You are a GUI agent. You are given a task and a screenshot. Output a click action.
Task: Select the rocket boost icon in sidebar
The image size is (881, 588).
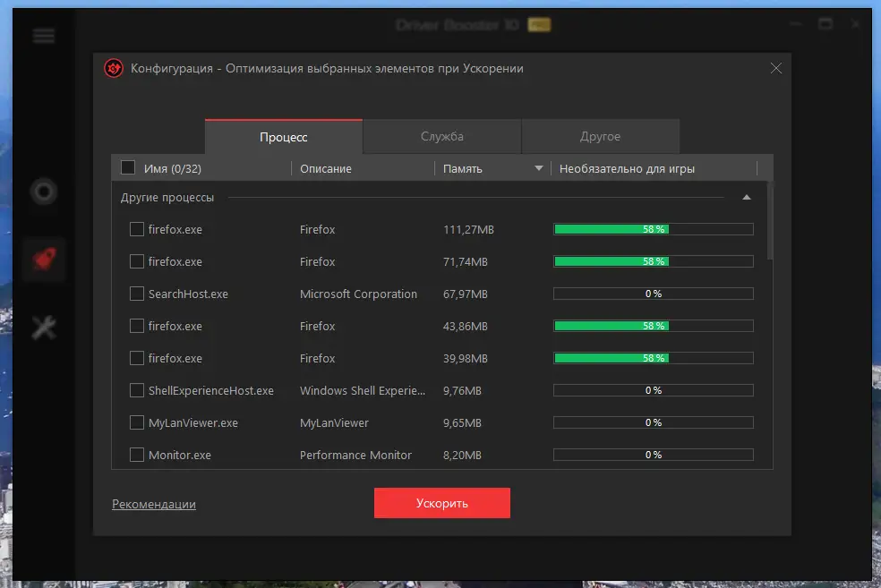pos(45,259)
